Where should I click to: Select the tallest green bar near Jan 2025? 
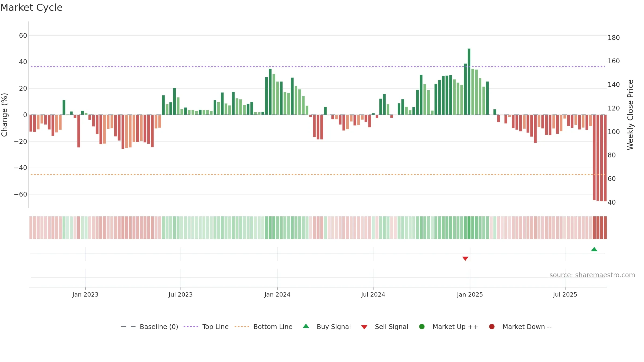pos(469,82)
